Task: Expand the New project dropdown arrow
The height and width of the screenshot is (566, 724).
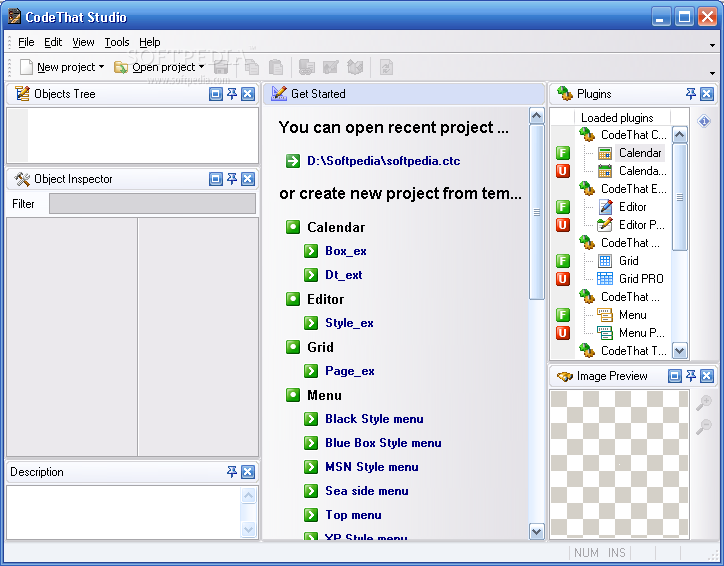Action: pos(101,67)
